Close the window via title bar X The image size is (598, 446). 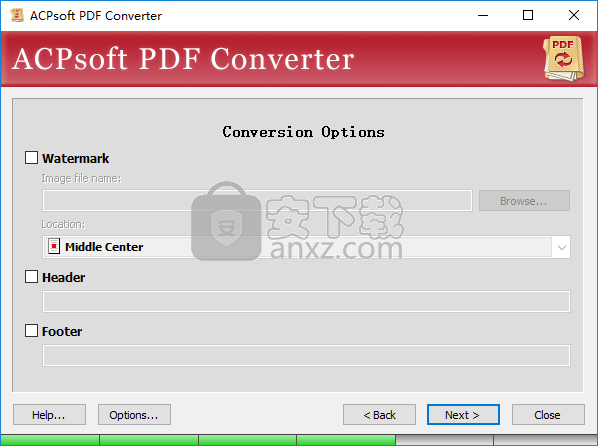click(x=574, y=15)
